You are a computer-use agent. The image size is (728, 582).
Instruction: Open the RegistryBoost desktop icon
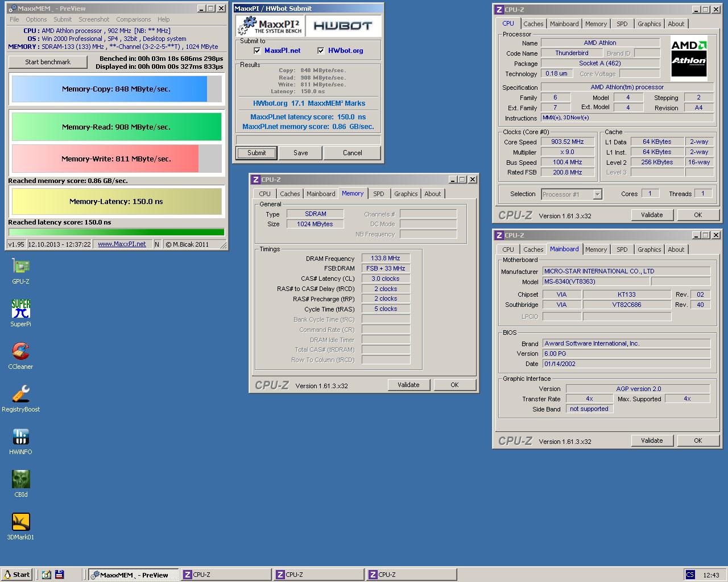coord(20,394)
